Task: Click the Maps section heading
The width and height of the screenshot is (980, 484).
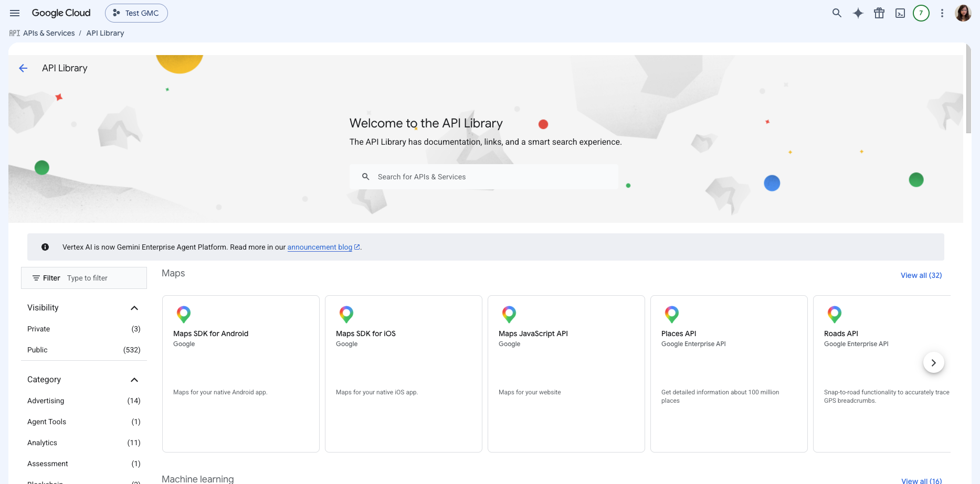Action: 173,273
